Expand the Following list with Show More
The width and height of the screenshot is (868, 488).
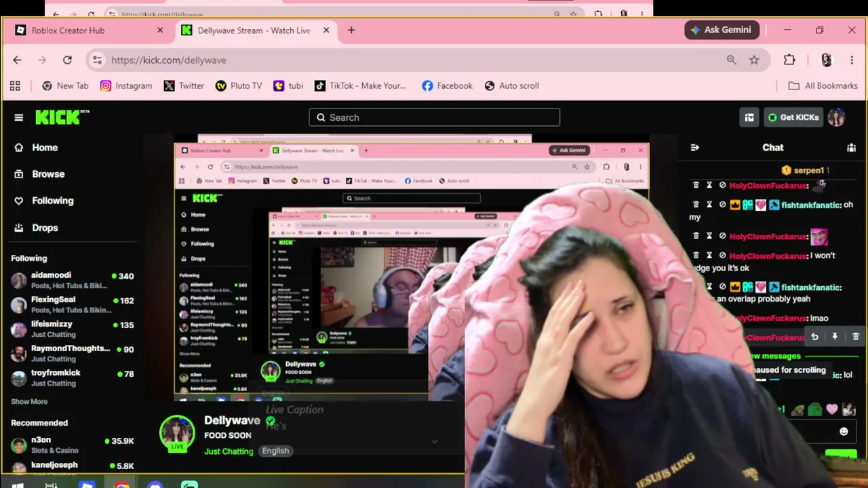point(29,401)
